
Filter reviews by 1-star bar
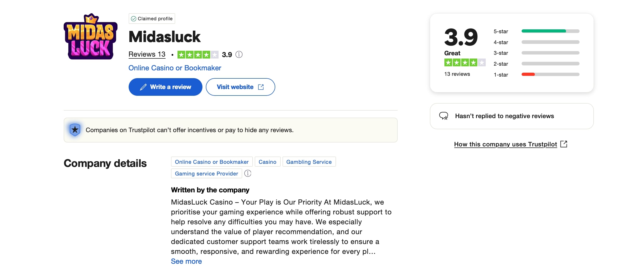[x=550, y=74]
